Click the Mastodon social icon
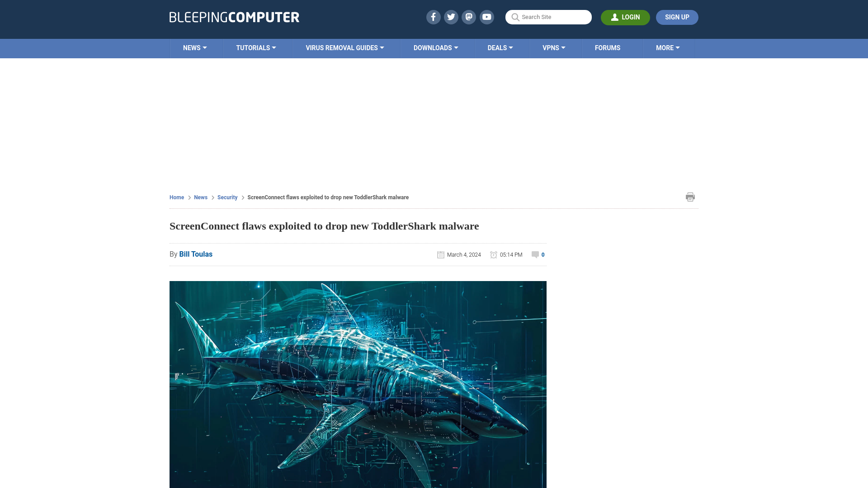Viewport: 868px width, 488px height. [468, 17]
